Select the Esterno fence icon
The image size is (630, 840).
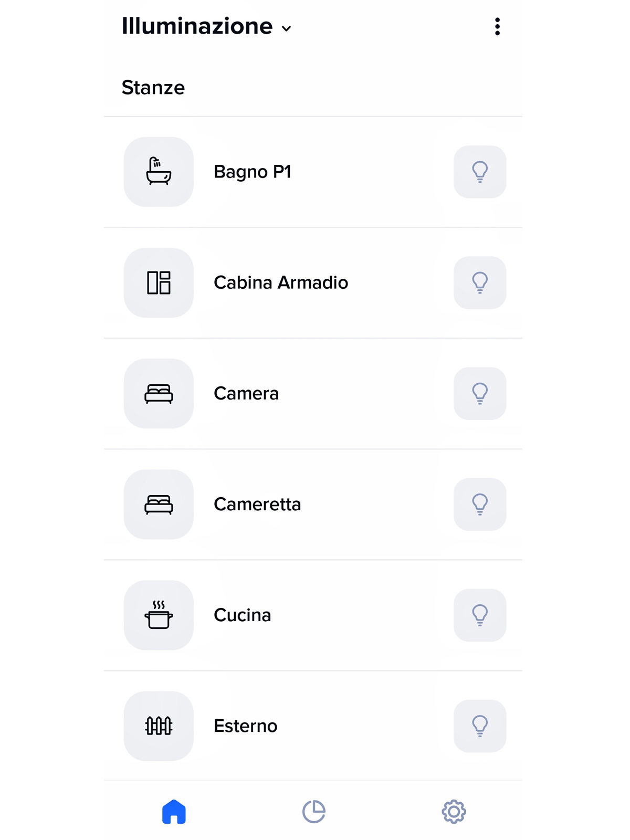[x=159, y=726]
